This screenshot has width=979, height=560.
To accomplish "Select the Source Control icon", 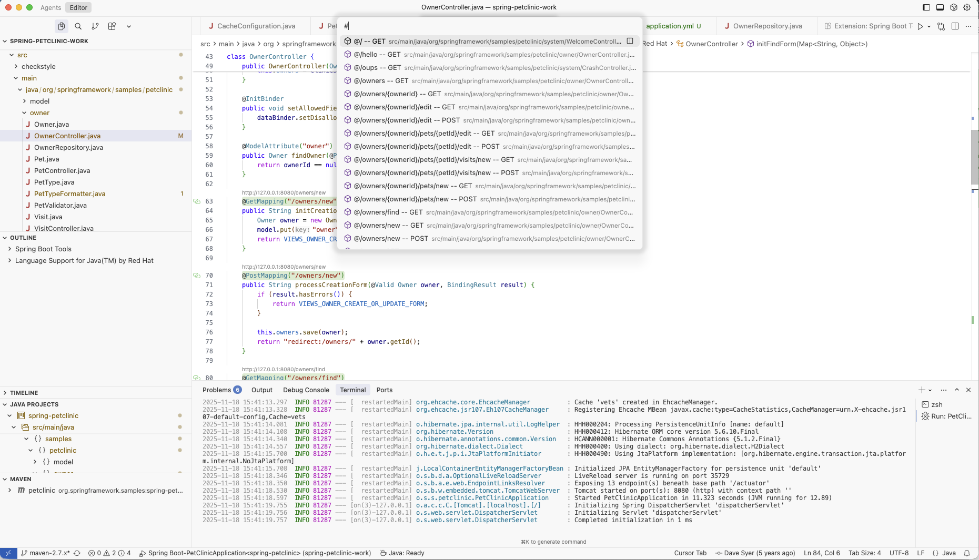I will [x=95, y=26].
